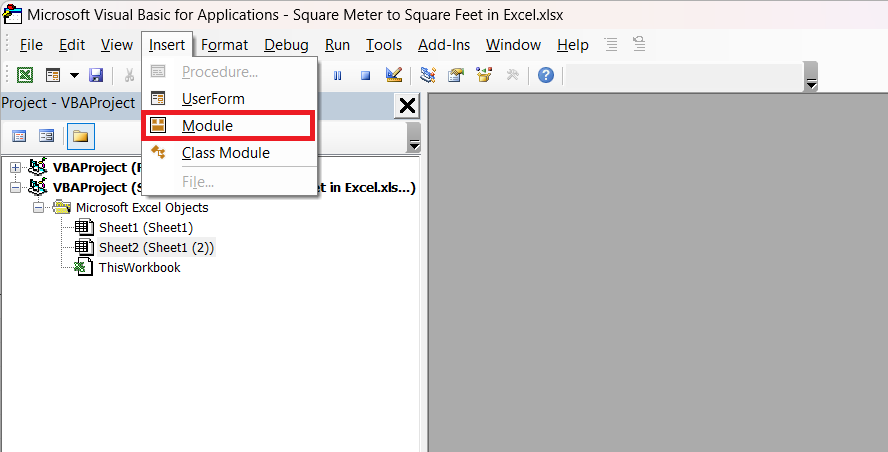Click the UserForm menu item icon
This screenshot has width=888, height=452.
[158, 99]
